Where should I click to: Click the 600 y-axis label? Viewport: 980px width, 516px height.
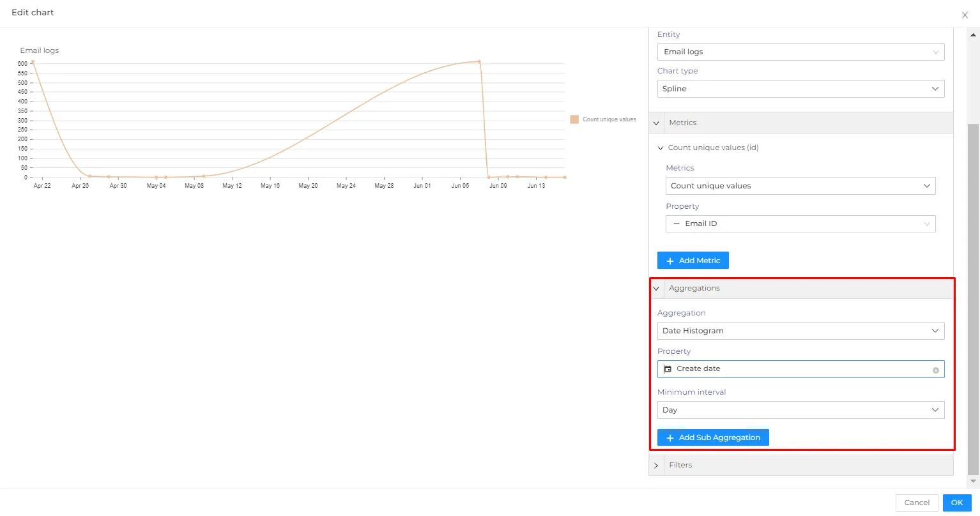coord(22,64)
